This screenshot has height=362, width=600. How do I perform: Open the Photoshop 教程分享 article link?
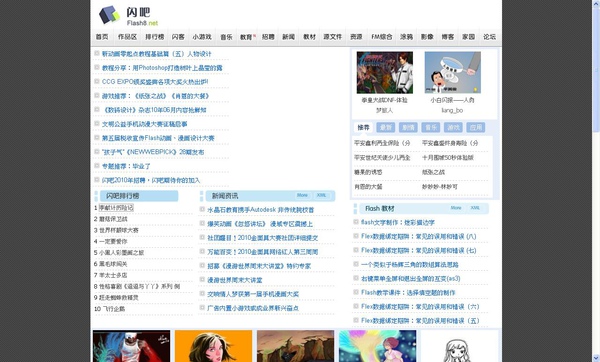[x=162, y=68]
